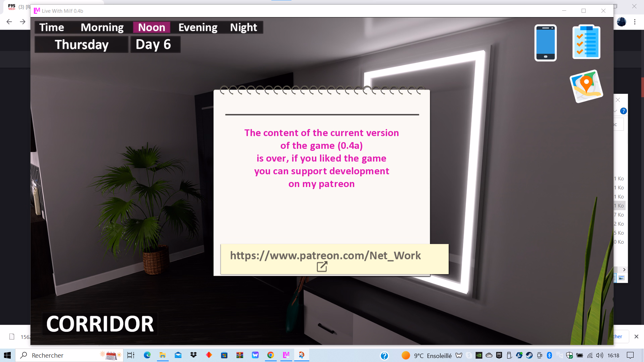Click the Rechercher search box

(x=69, y=355)
